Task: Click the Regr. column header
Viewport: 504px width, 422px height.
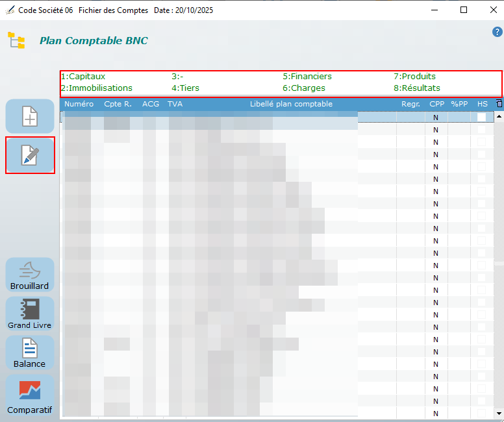Action: (410, 104)
